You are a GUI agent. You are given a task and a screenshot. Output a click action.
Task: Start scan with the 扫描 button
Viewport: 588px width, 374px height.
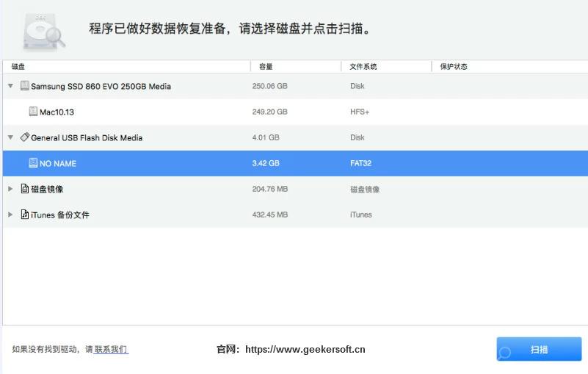(x=539, y=349)
